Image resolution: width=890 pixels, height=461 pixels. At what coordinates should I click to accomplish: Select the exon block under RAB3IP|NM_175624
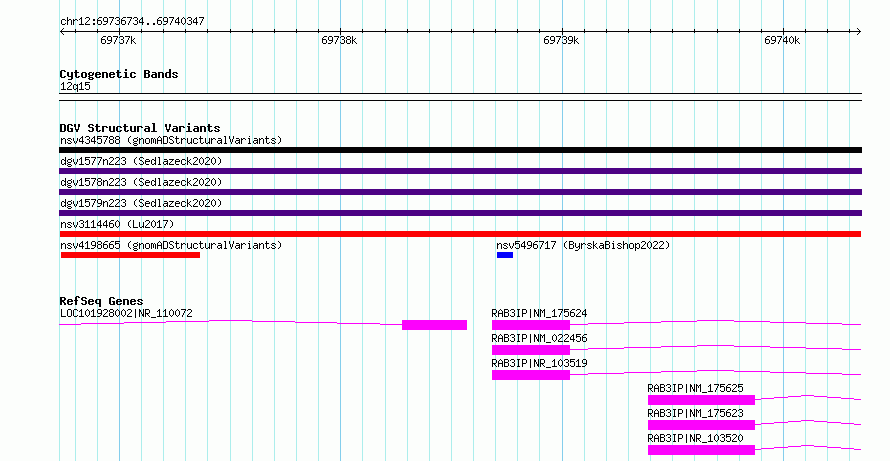click(x=531, y=325)
